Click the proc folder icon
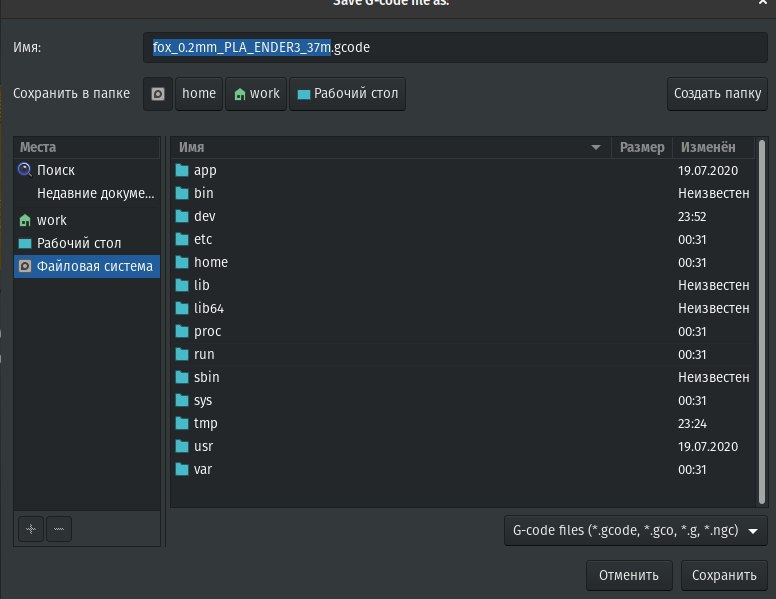Image resolution: width=776 pixels, height=599 pixels. pyautogui.click(x=182, y=331)
